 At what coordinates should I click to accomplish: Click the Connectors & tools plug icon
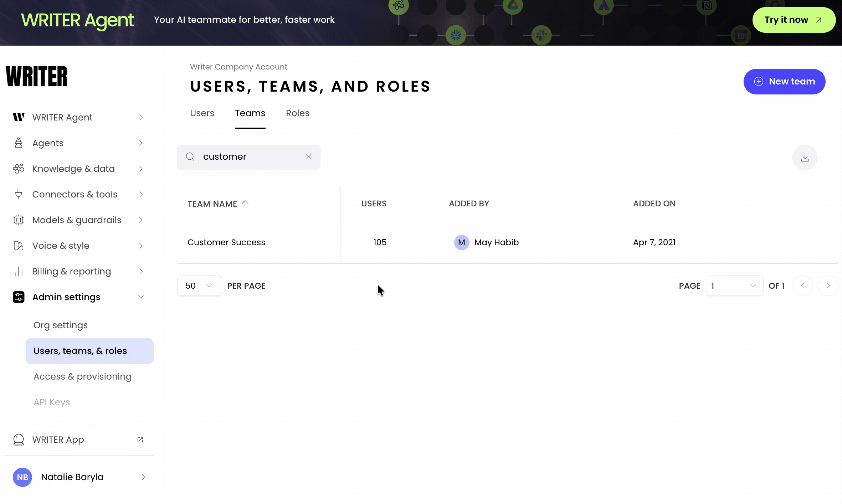(x=19, y=194)
